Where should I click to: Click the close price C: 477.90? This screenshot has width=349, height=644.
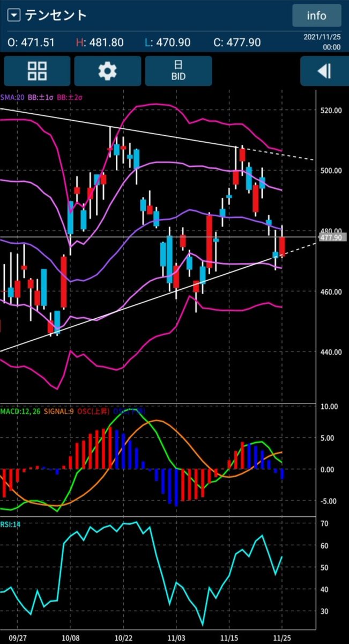tap(237, 42)
